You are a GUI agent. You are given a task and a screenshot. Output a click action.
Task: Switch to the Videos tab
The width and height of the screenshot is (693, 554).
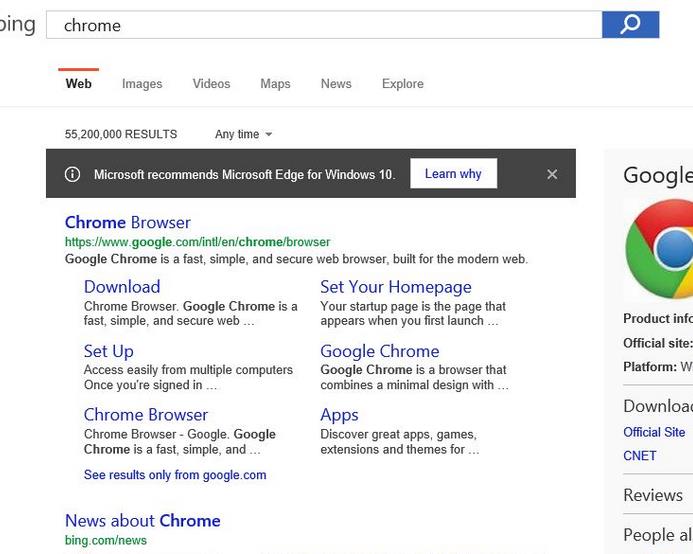tap(211, 84)
